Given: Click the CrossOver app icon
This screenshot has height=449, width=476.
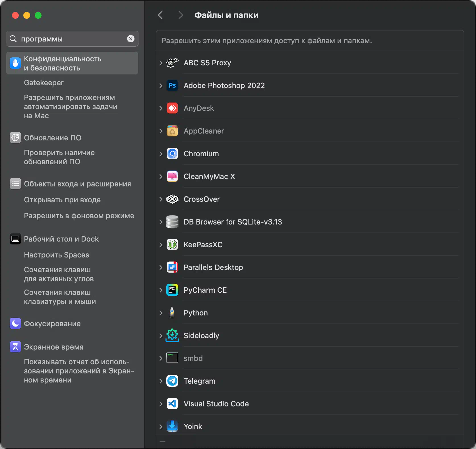Looking at the screenshot, I should [x=172, y=199].
